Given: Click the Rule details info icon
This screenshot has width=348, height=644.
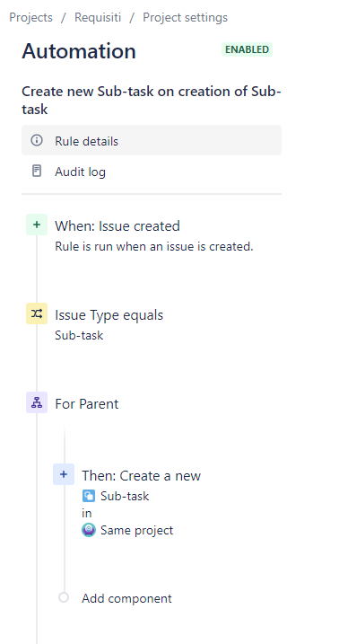Looking at the screenshot, I should pyautogui.click(x=37, y=140).
